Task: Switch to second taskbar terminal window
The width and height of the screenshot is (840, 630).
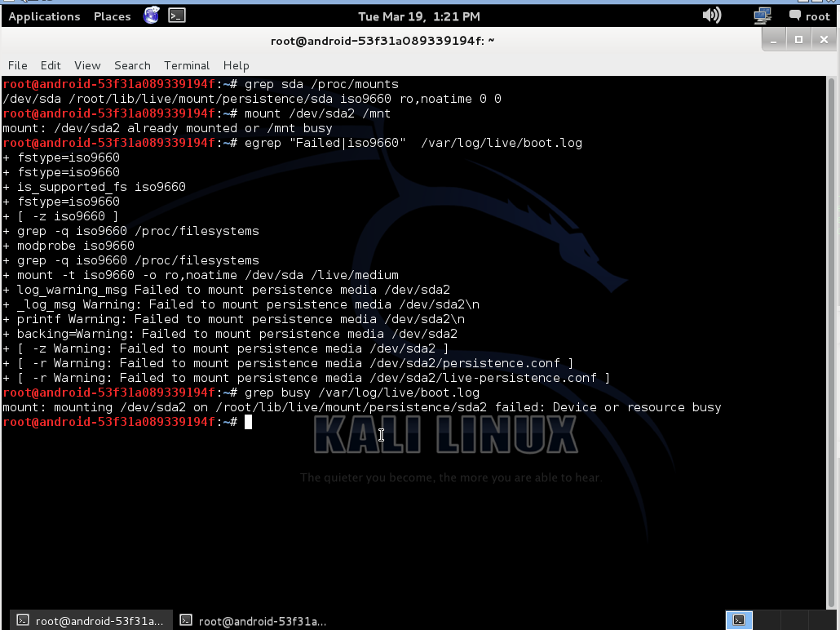Action: coord(253,620)
